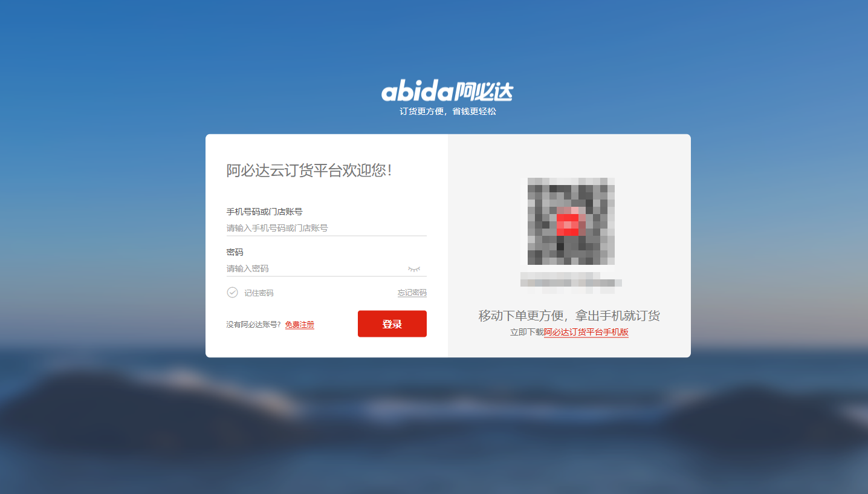Click the red logo inside QR code
The width and height of the screenshot is (868, 494).
pos(568,224)
